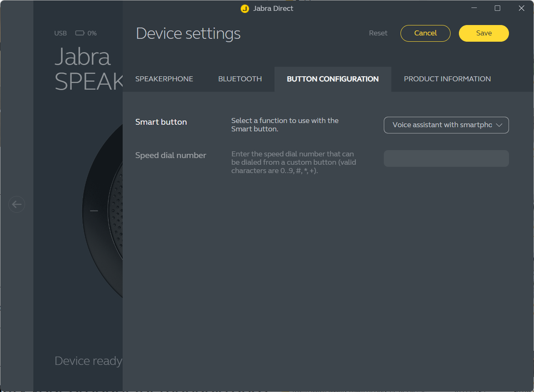Minimize the Jabra Direct window
This screenshot has width=534, height=392.
click(x=474, y=8)
